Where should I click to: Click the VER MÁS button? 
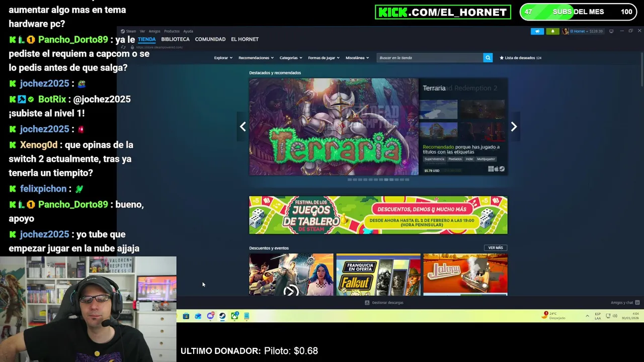(x=496, y=248)
